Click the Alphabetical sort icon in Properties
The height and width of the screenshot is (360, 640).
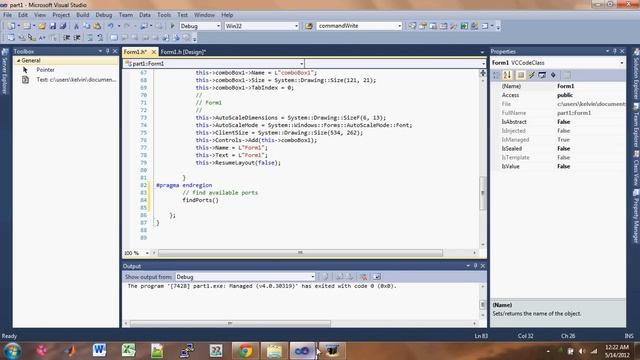coord(507,75)
